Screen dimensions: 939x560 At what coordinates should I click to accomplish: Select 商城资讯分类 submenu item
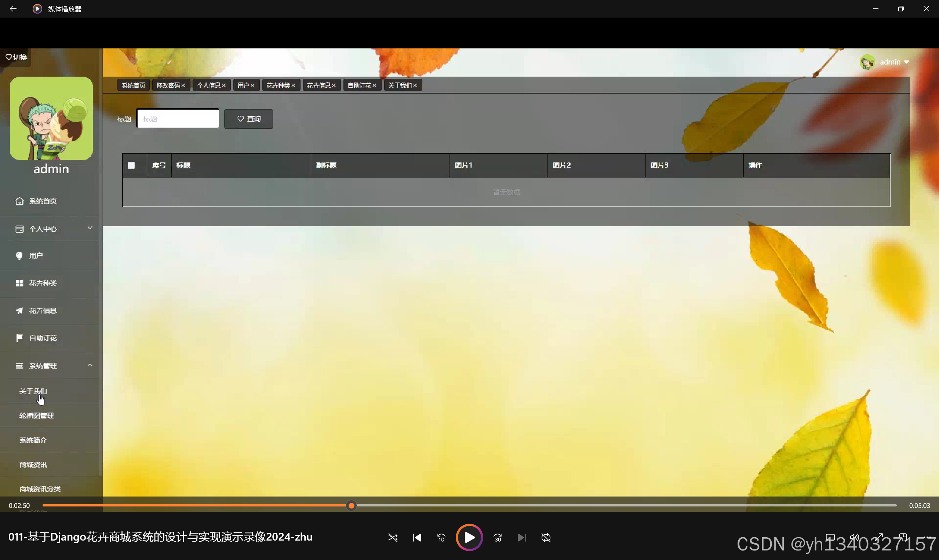(x=40, y=489)
